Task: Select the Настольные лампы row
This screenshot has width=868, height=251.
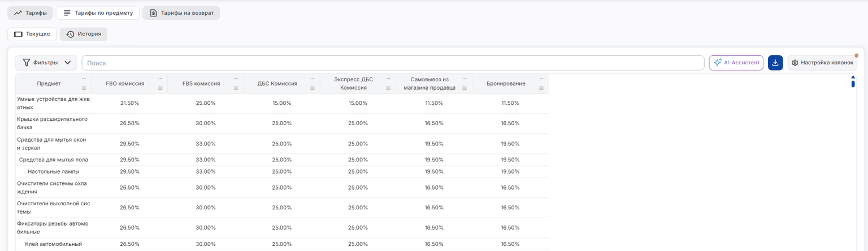Action: click(x=281, y=171)
